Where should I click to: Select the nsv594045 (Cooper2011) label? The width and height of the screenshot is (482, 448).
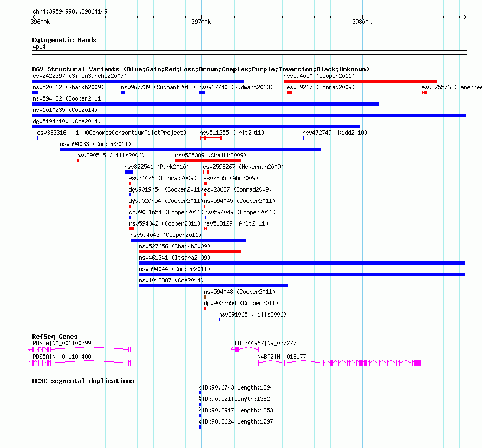coord(239,201)
